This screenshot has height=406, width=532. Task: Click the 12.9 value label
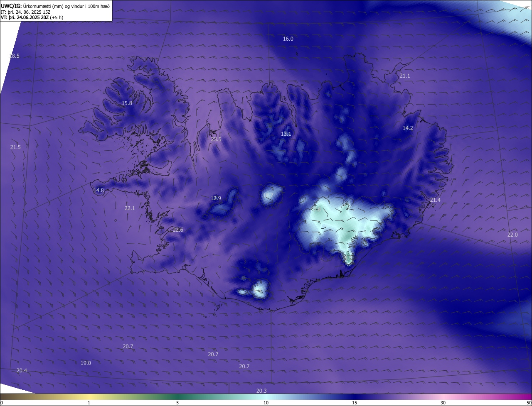(x=216, y=198)
